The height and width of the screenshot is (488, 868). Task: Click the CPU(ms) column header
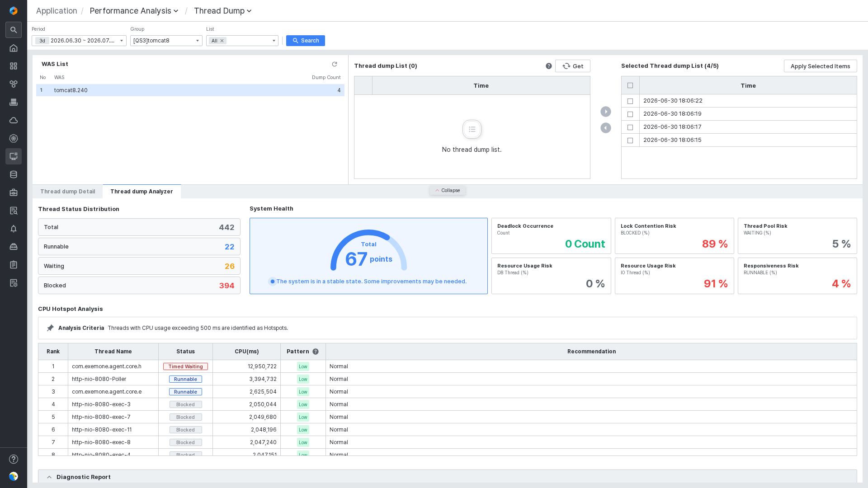pos(247,352)
